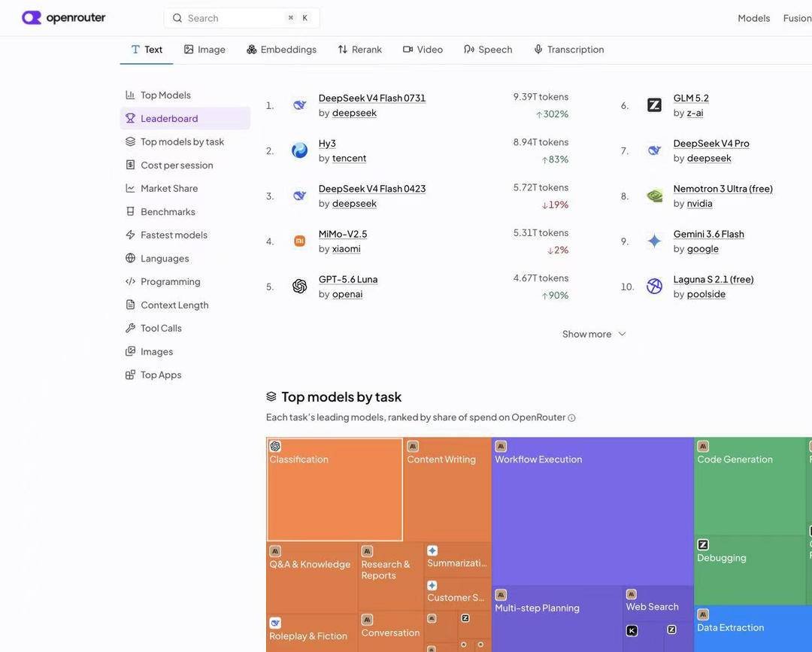Open Cost per session in sidebar
The image size is (812, 652).
[x=185, y=165]
